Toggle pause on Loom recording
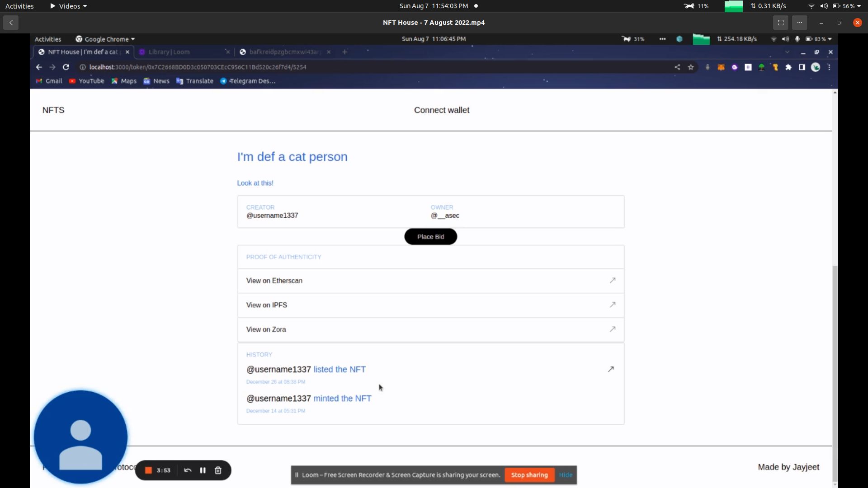This screenshot has width=868, height=488. (x=203, y=470)
